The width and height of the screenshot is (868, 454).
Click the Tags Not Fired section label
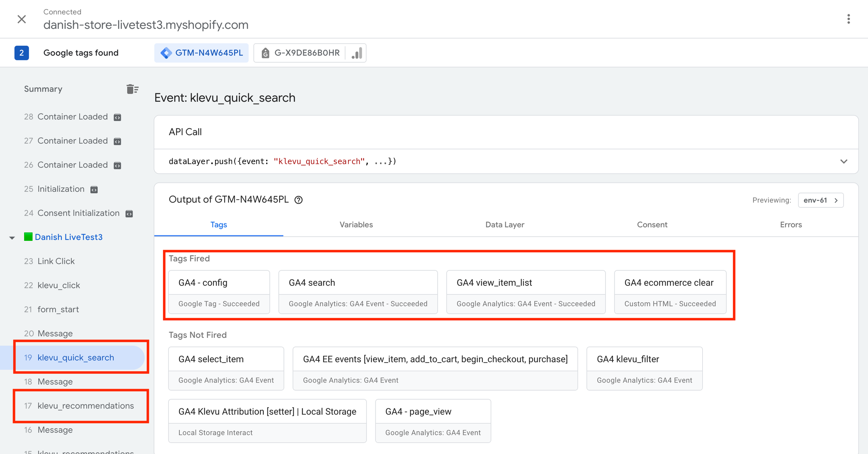(x=198, y=335)
